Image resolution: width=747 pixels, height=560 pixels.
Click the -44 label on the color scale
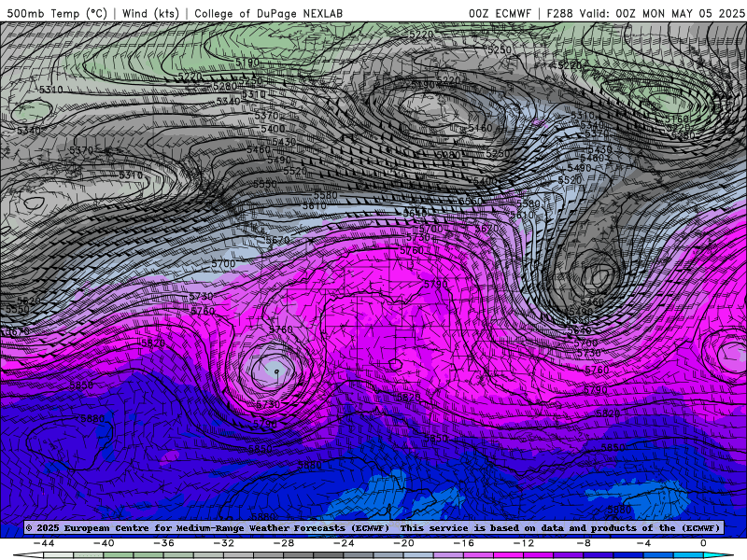pos(44,543)
